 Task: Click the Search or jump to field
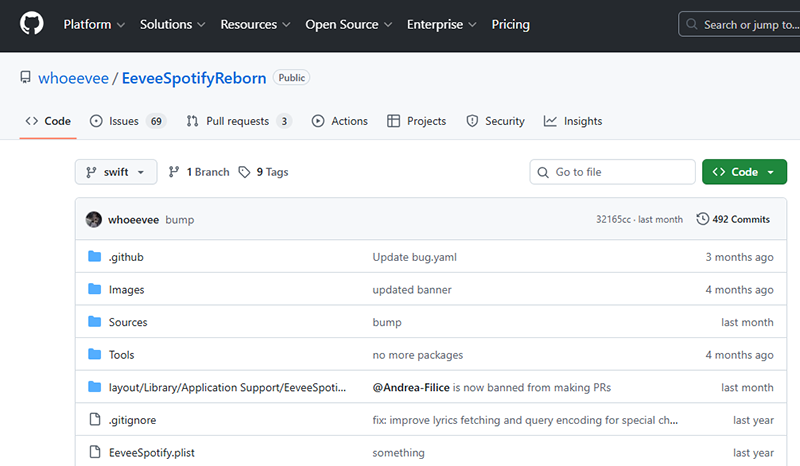tap(741, 24)
